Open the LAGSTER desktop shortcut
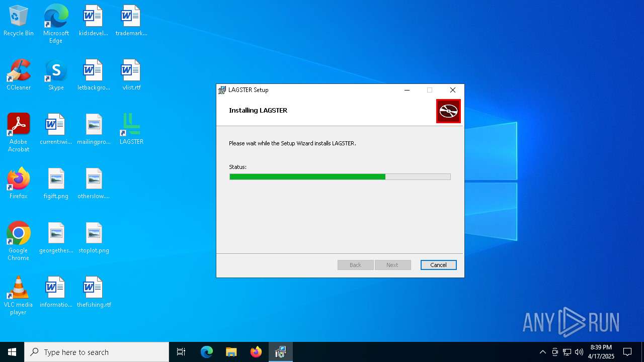This screenshot has height=362, width=644. (x=131, y=130)
